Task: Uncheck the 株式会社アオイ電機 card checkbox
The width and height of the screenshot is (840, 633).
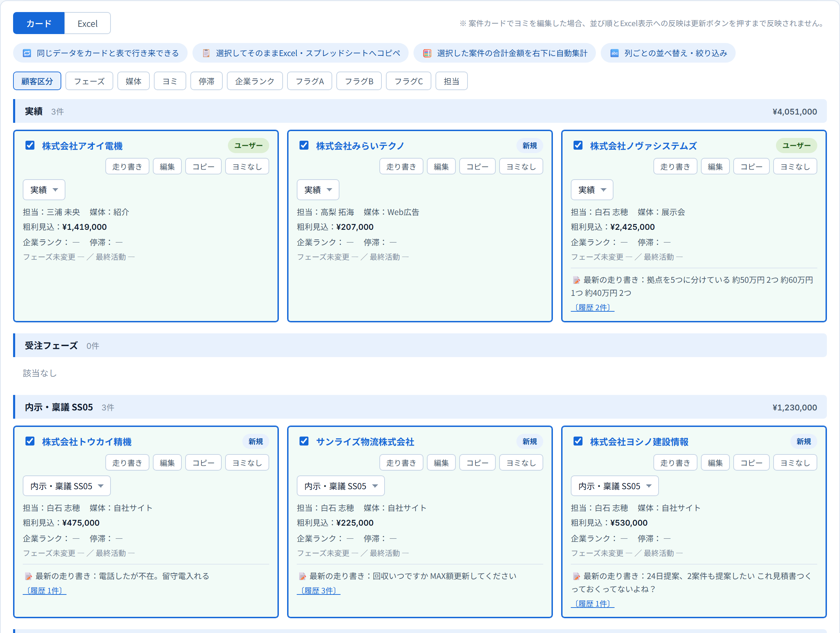Action: 30,145
